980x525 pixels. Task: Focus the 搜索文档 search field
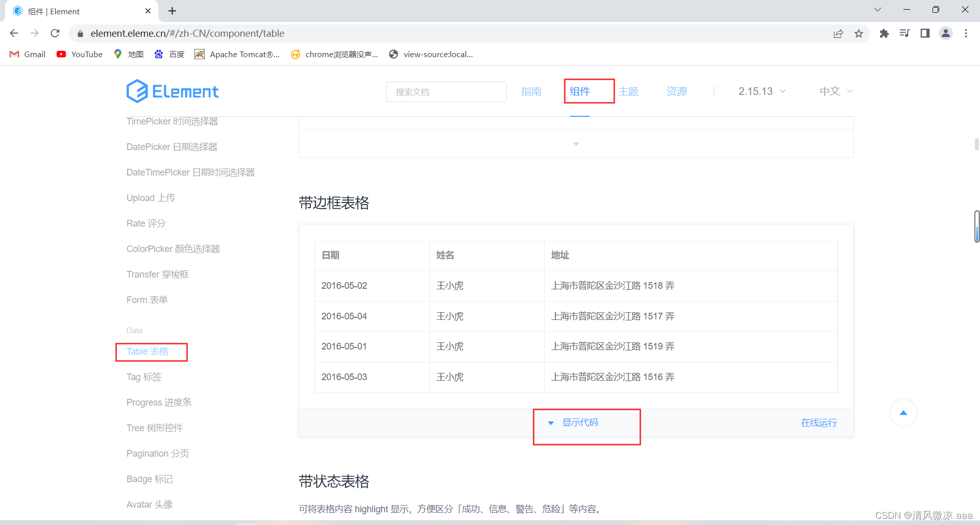pyautogui.click(x=446, y=92)
